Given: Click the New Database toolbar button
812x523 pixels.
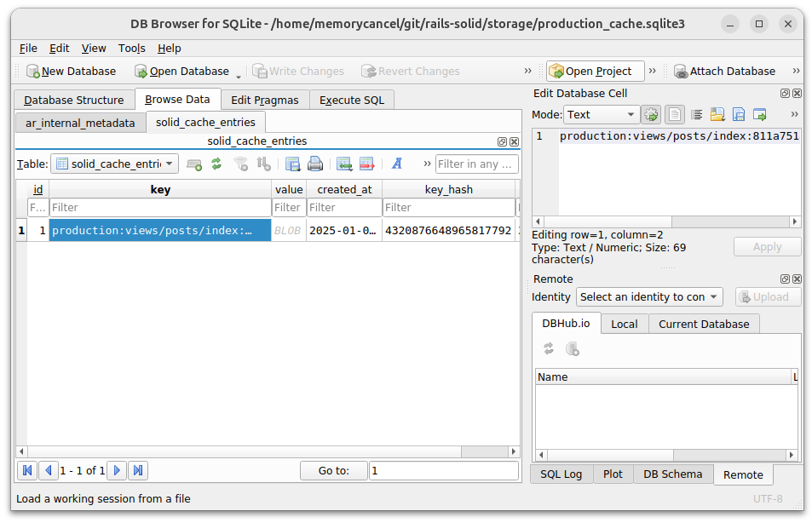Looking at the screenshot, I should tap(72, 71).
